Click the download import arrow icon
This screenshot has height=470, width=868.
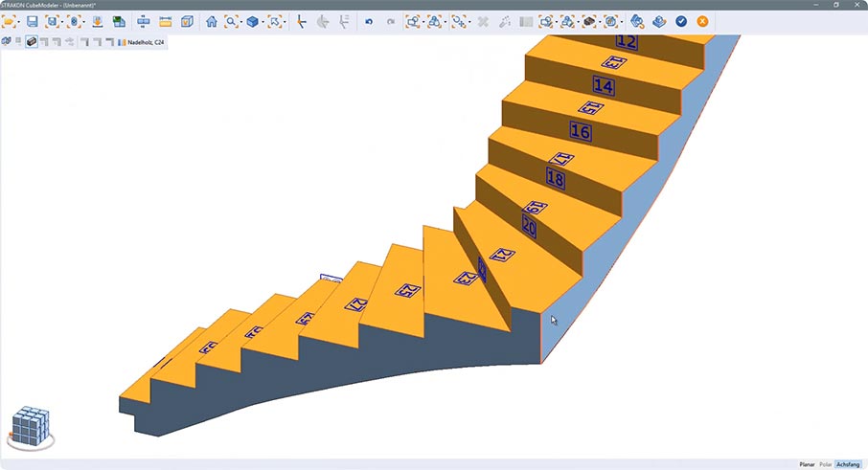[98, 21]
